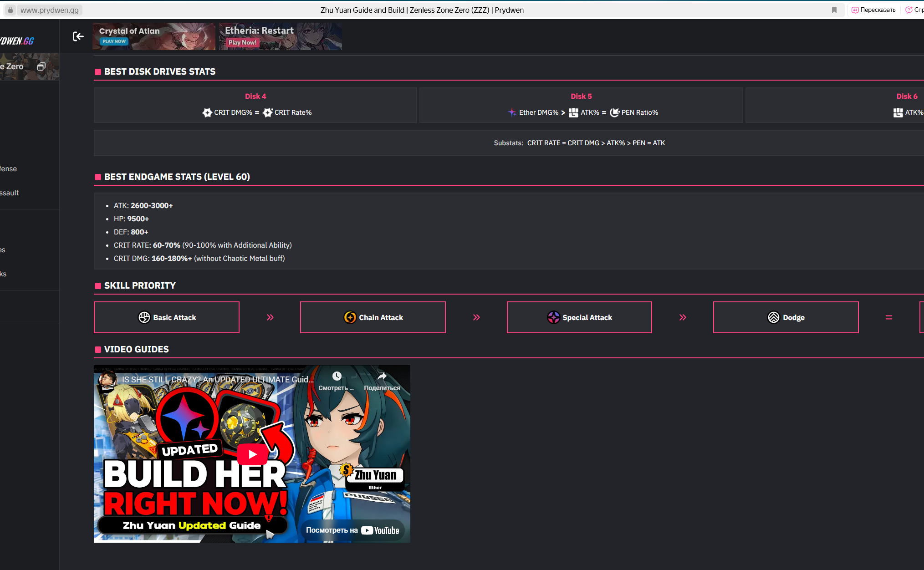Click the BEST DISK DRIVES STATS heading
This screenshot has height=570, width=924.
160,71
